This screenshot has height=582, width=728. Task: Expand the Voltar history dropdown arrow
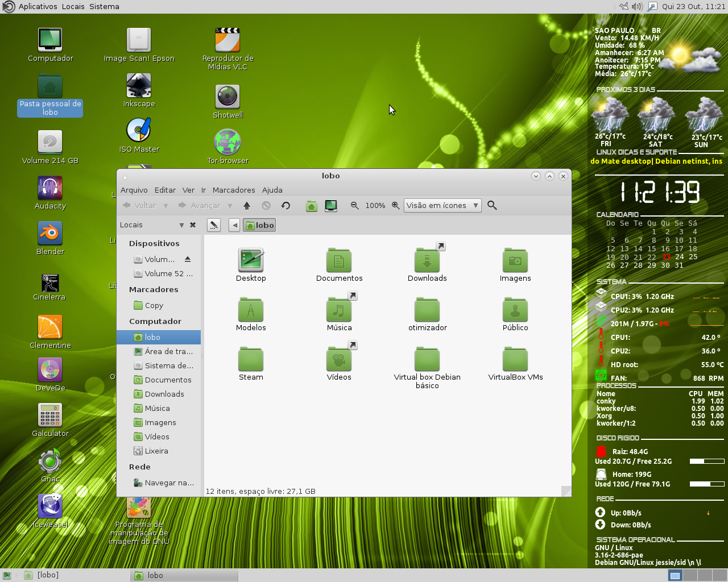tap(165, 205)
